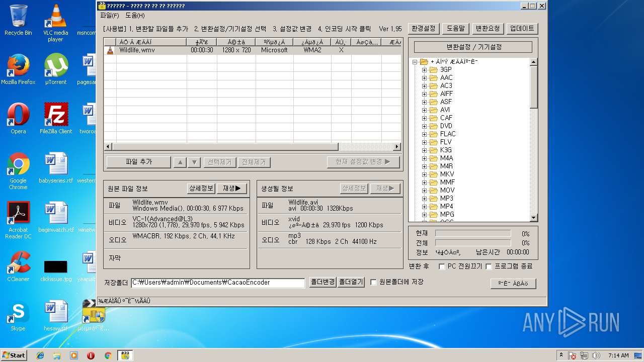Click the 환경설정 button
Image resolution: width=644 pixels, height=362 pixels.
tap(424, 29)
